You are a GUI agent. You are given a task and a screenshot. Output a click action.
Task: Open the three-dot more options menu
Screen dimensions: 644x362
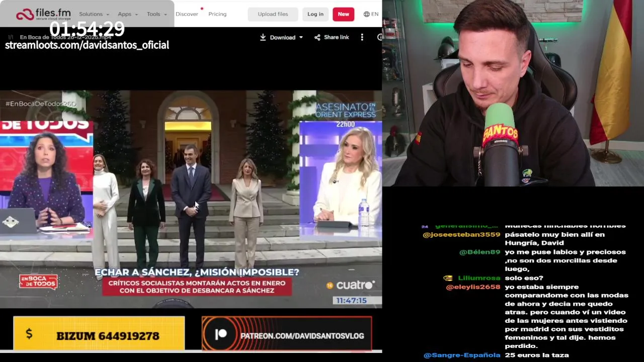(362, 37)
